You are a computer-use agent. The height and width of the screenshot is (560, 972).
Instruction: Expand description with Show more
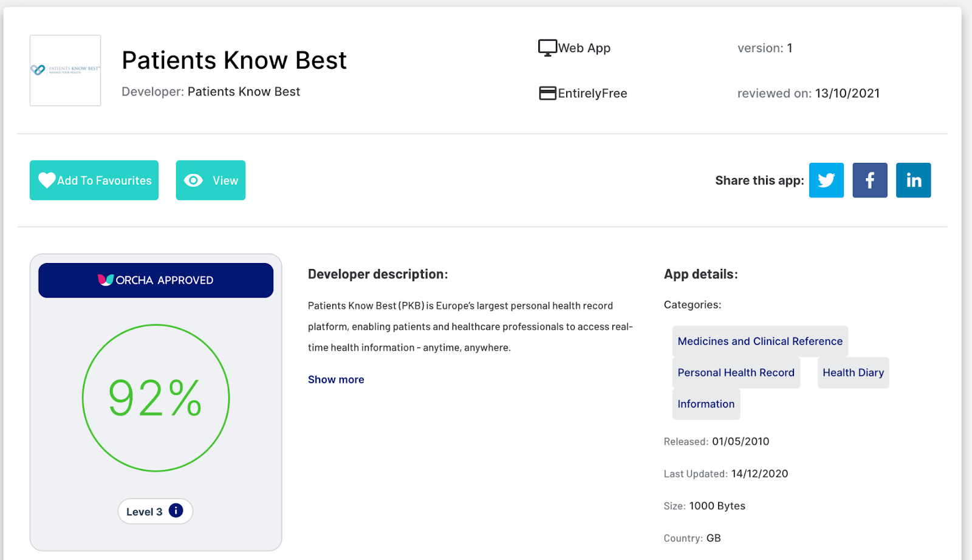[336, 380]
